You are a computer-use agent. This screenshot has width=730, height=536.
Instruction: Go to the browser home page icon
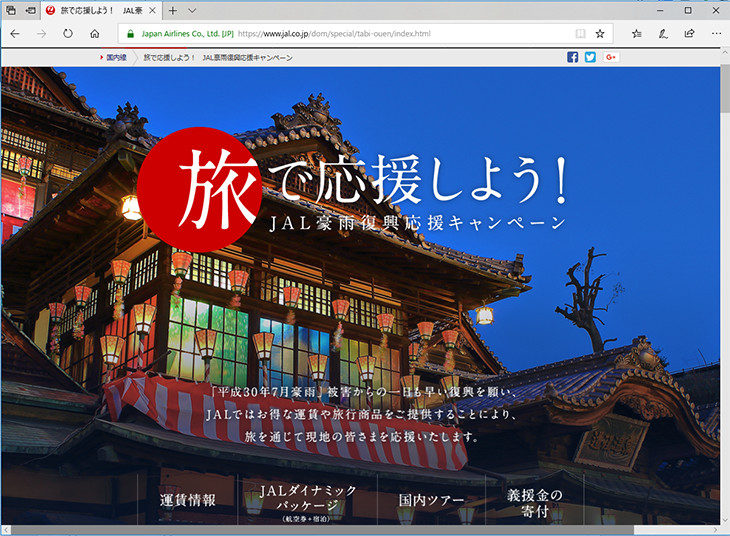click(x=95, y=33)
